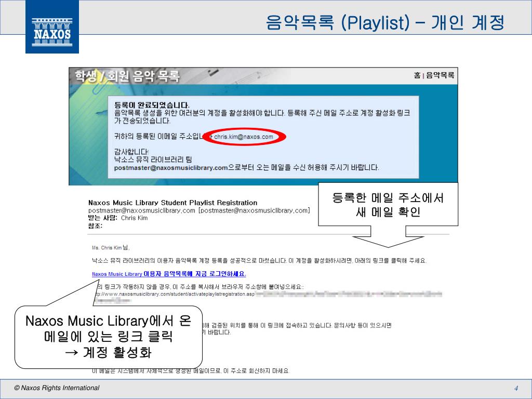Click the Ms. Chris Kim 님 greeting line
Image resolution: width=532 pixels, height=399 pixels.
pos(111,248)
